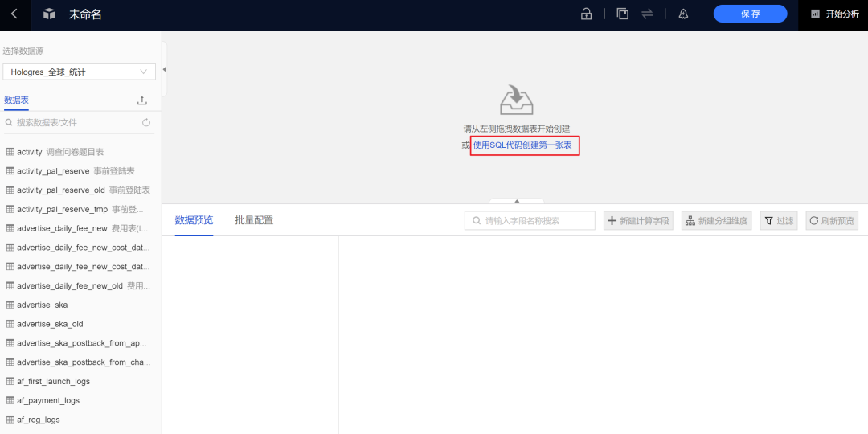Click the table icon beside af_payment_logs

[10, 400]
